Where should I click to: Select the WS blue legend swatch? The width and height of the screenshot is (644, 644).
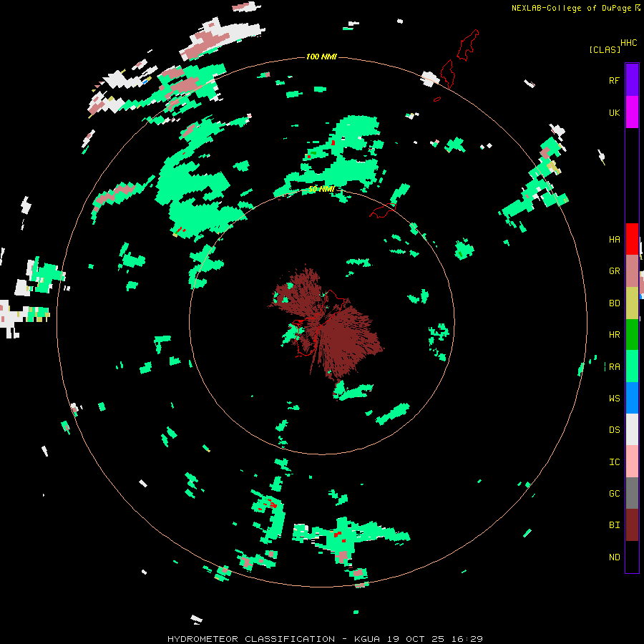pos(632,398)
